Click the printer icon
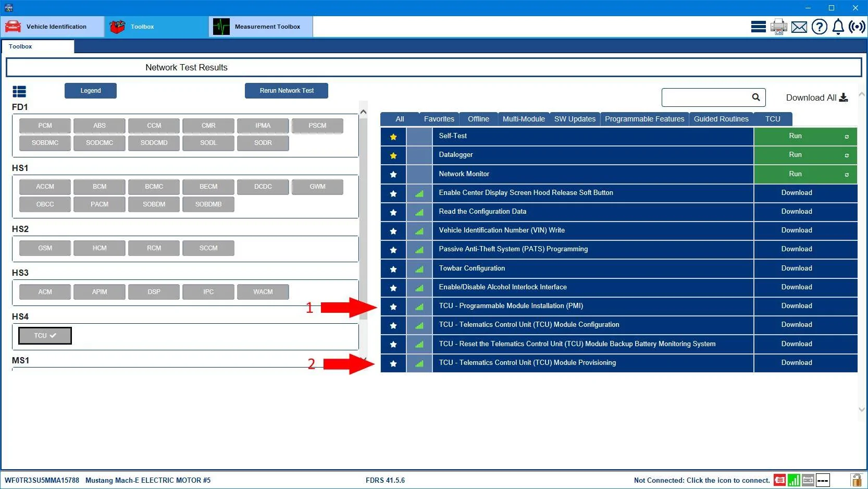868x489 pixels. pos(779,27)
